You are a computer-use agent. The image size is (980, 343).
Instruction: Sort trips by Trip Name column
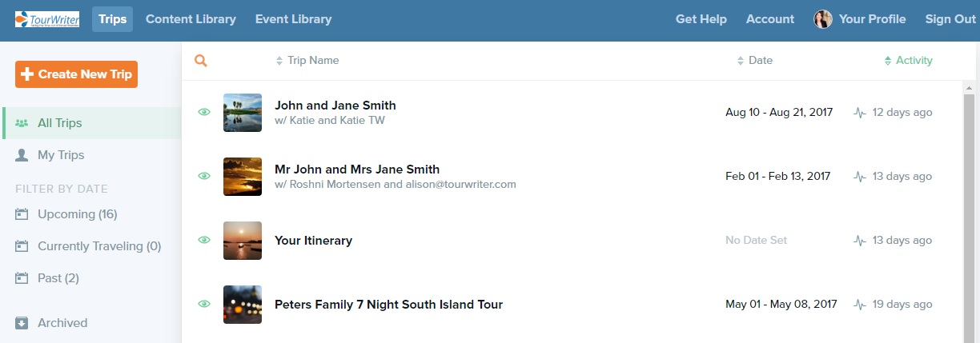click(x=307, y=60)
